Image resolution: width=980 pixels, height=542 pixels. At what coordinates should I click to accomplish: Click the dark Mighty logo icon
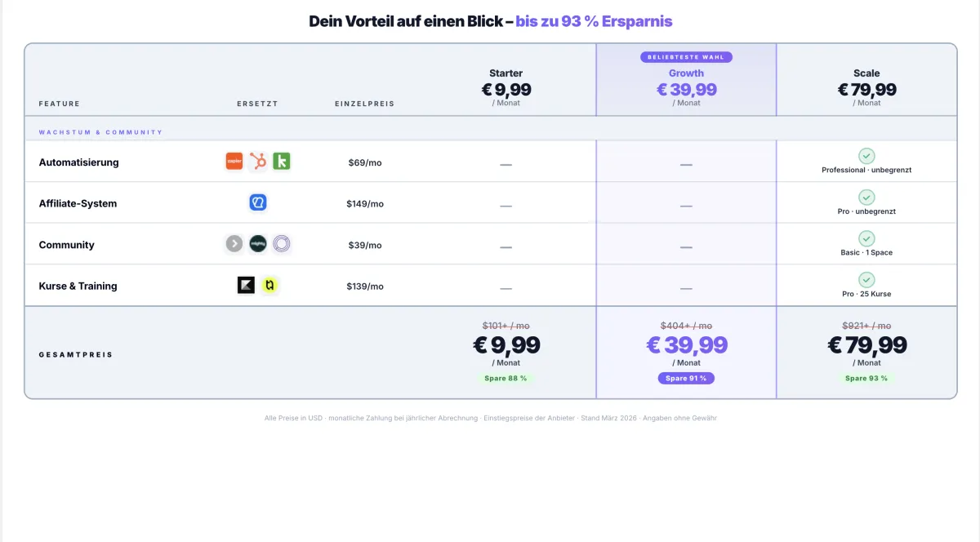258,243
